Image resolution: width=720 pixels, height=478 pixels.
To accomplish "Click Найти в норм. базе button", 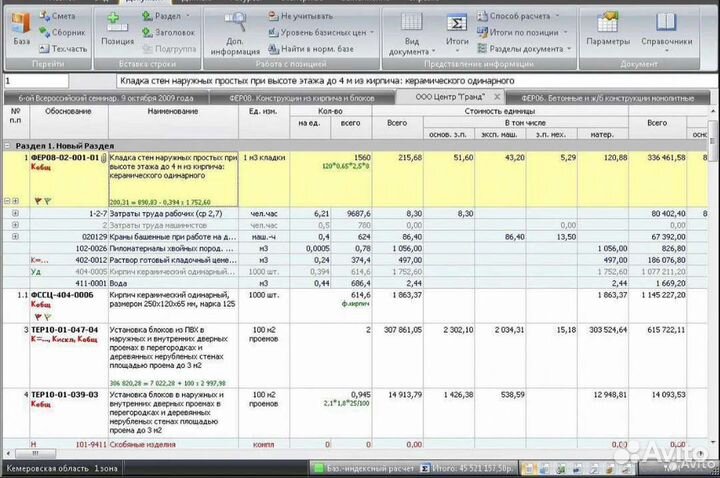I will point(308,47).
